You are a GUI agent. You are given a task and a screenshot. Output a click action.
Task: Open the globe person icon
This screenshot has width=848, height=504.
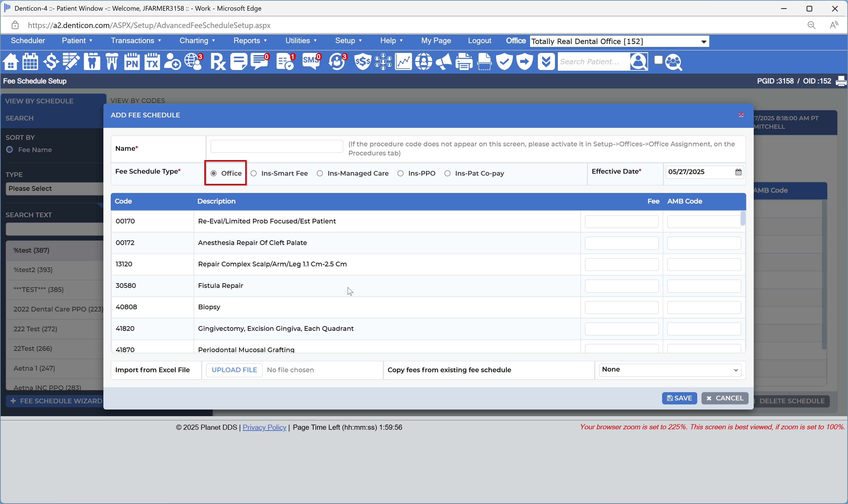(424, 62)
